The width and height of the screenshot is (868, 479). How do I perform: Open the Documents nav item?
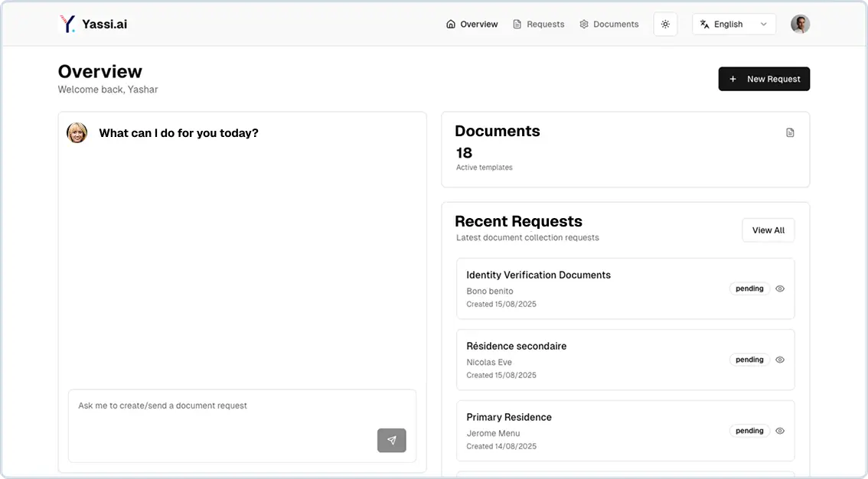(609, 24)
